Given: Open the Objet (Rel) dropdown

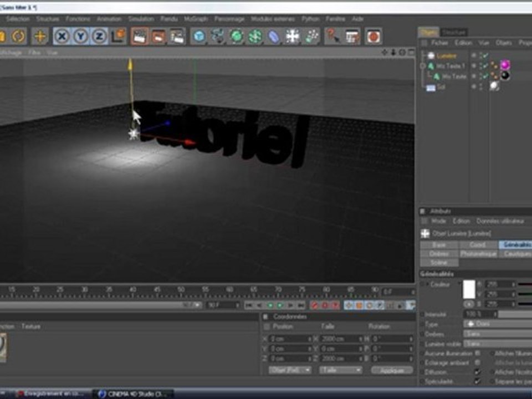Looking at the screenshot, I should 290,370.
